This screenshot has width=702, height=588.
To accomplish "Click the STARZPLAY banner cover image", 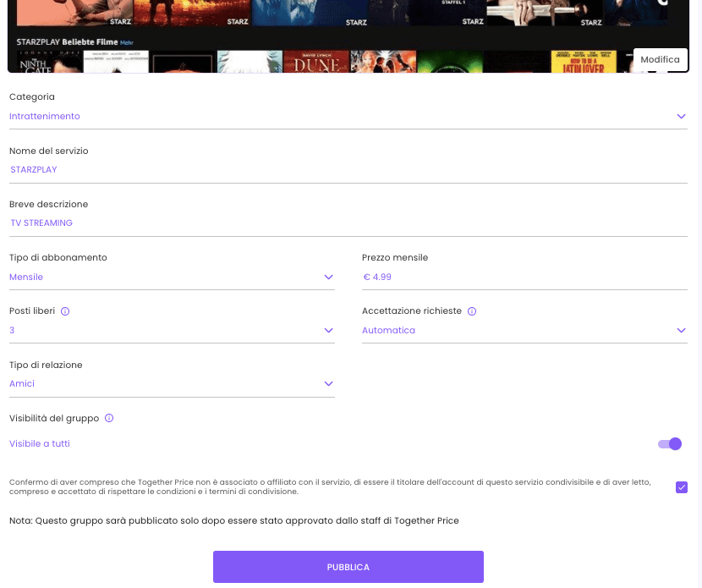I will (348, 36).
